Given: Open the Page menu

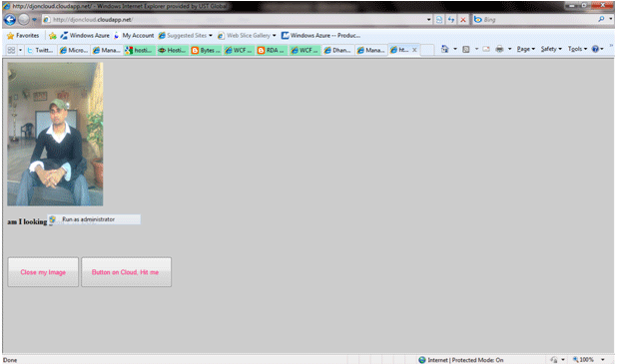Looking at the screenshot, I should [x=526, y=49].
